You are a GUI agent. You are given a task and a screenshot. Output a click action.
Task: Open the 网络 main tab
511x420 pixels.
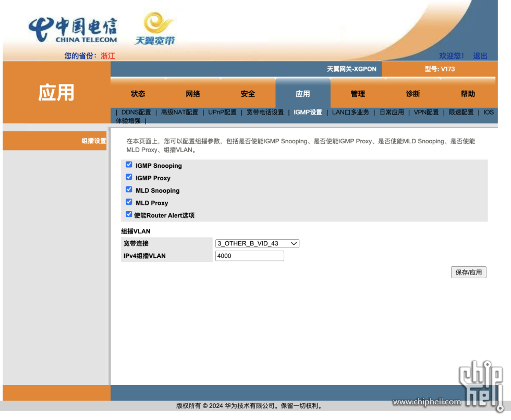point(193,94)
